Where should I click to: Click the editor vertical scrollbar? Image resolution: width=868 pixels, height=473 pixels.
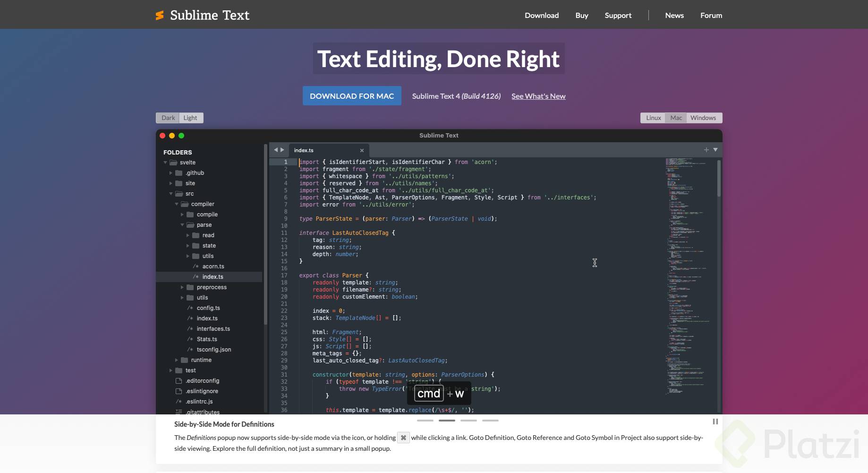pos(719,178)
